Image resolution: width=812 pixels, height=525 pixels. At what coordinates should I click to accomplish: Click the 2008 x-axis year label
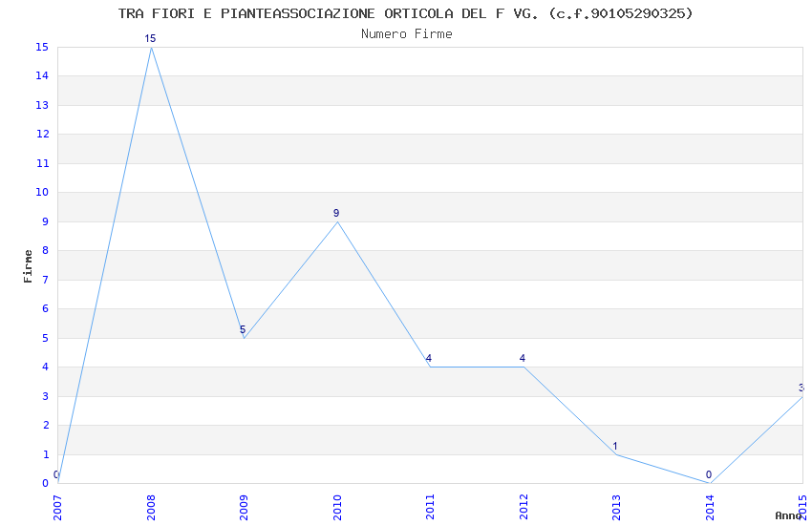coord(151,508)
